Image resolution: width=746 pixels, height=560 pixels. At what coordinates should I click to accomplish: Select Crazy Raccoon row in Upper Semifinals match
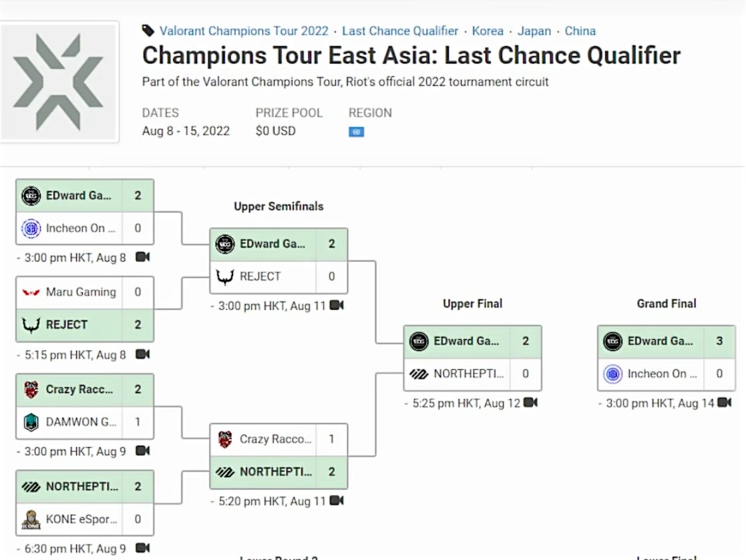coord(278,439)
